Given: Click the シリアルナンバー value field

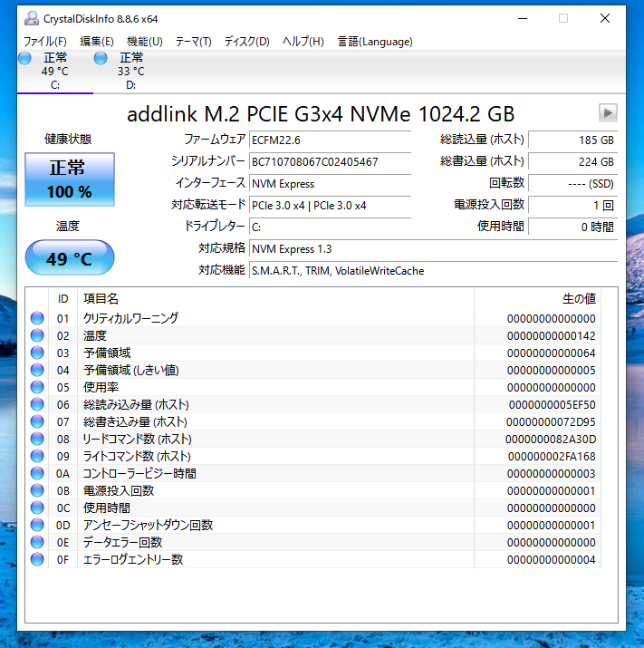Looking at the screenshot, I should (330, 162).
